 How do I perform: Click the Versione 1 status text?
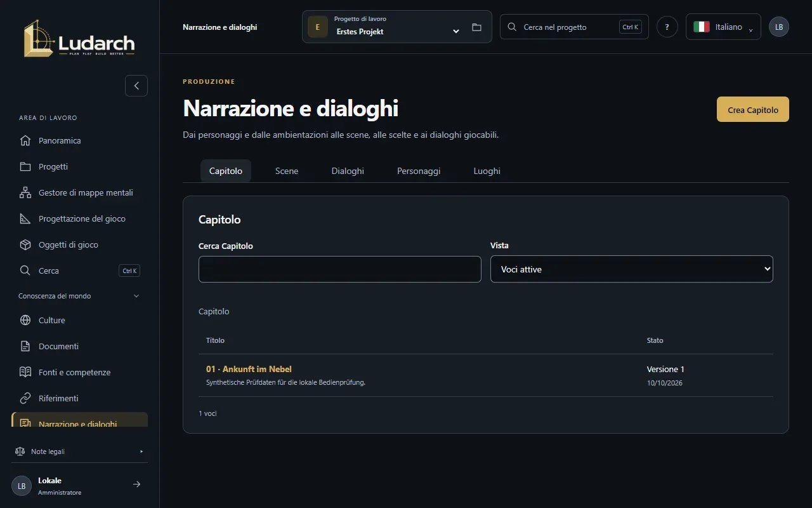click(x=665, y=369)
